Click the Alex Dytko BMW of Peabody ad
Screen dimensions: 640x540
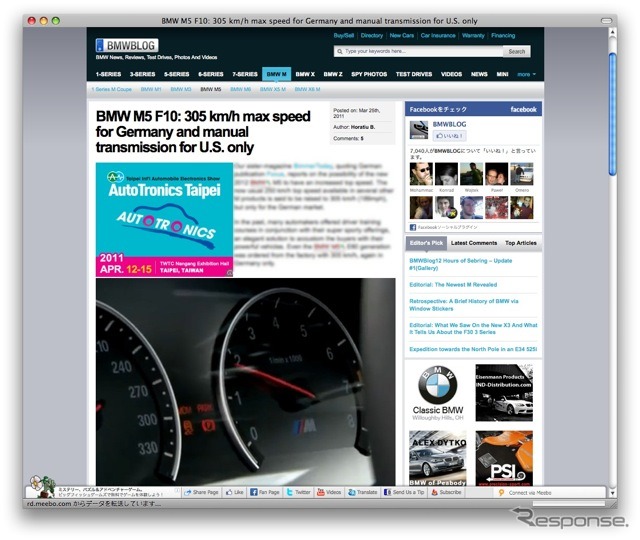pyautogui.click(x=438, y=458)
